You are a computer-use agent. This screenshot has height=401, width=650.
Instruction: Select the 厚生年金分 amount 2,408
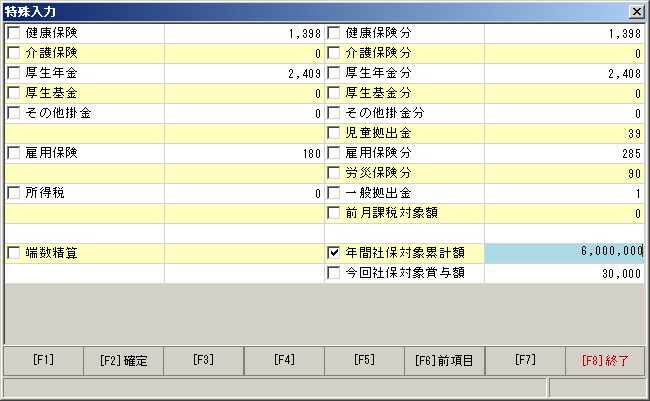564,73
